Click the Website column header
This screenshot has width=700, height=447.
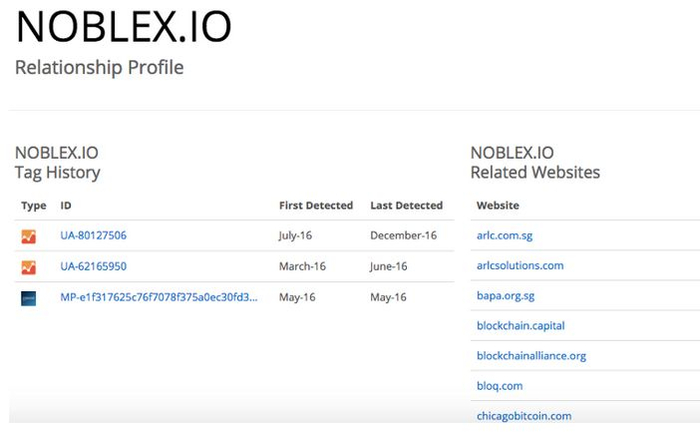[x=497, y=206]
